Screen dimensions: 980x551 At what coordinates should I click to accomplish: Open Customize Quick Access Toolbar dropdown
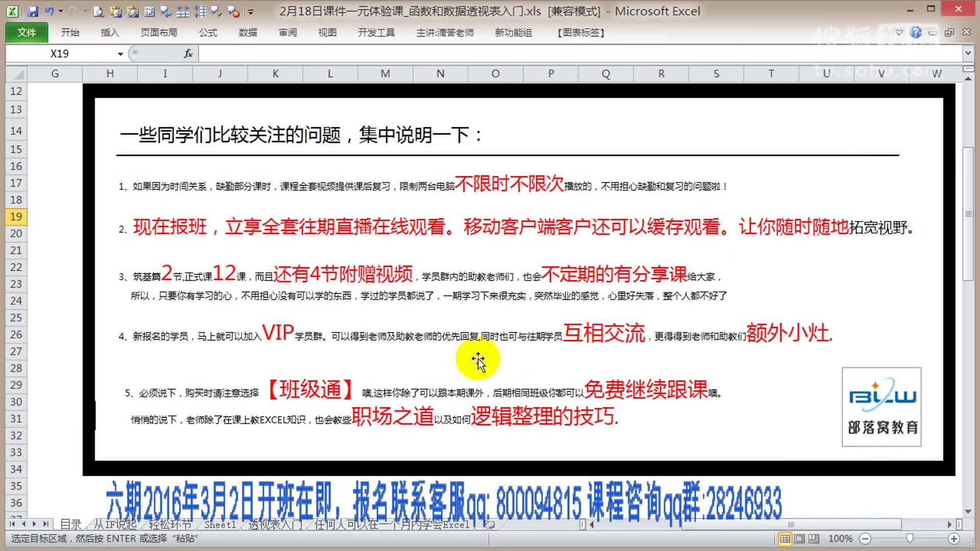[251, 11]
